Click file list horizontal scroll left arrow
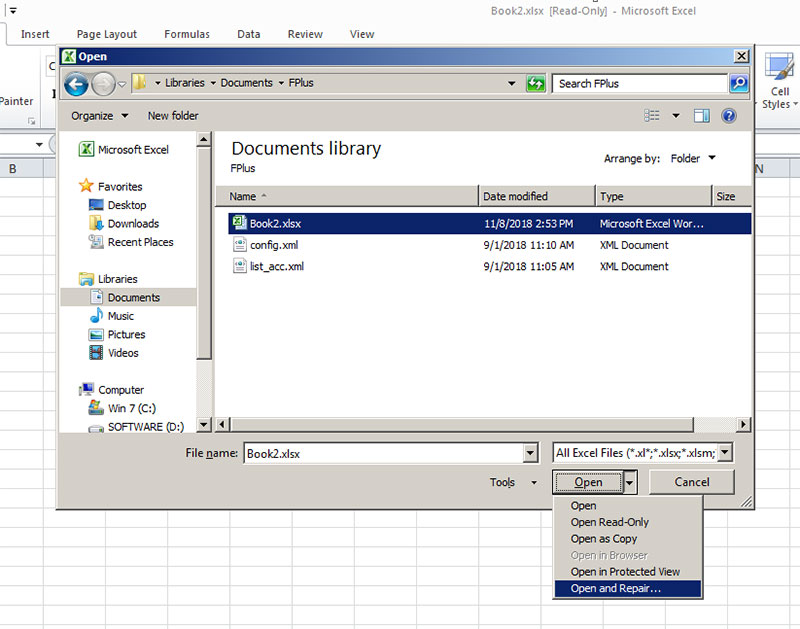Viewport: 800px width, 629px height. [222, 424]
